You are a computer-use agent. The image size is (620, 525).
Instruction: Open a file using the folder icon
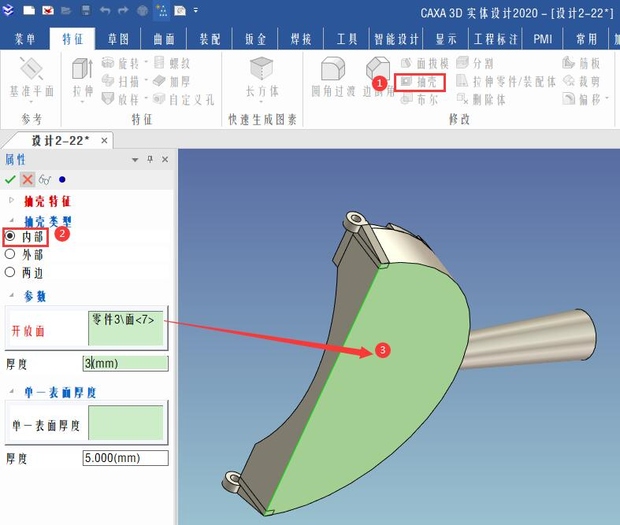(66, 11)
